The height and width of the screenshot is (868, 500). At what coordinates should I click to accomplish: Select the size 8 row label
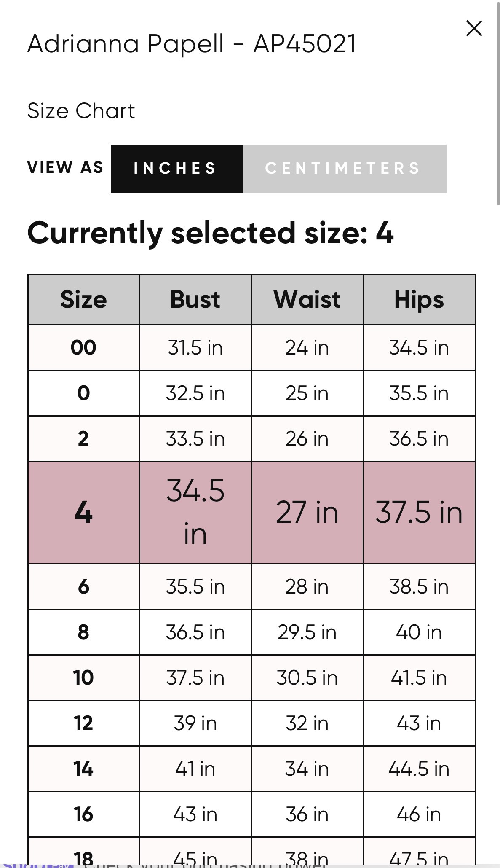(x=83, y=632)
